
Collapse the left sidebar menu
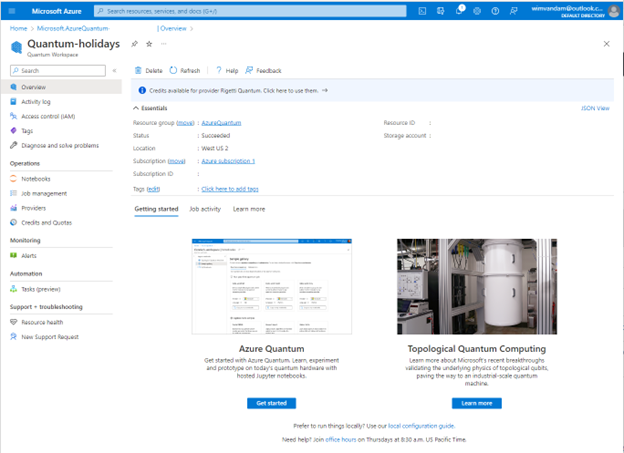114,71
